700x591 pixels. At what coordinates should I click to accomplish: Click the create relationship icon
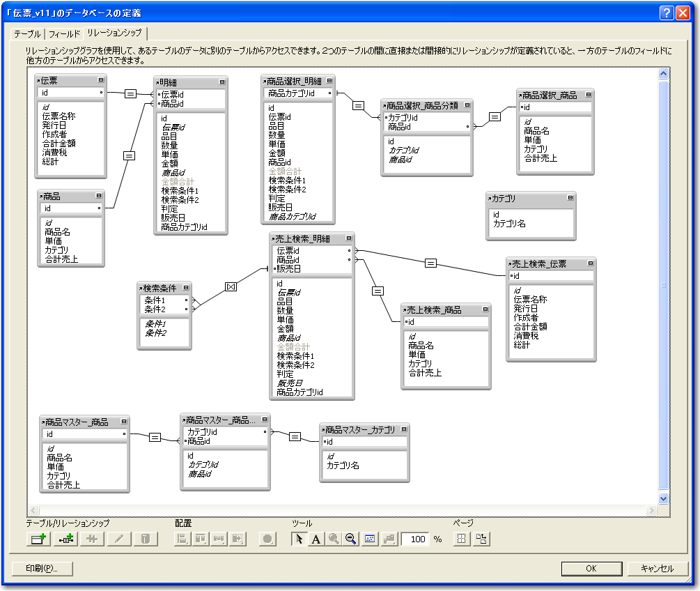point(65,539)
